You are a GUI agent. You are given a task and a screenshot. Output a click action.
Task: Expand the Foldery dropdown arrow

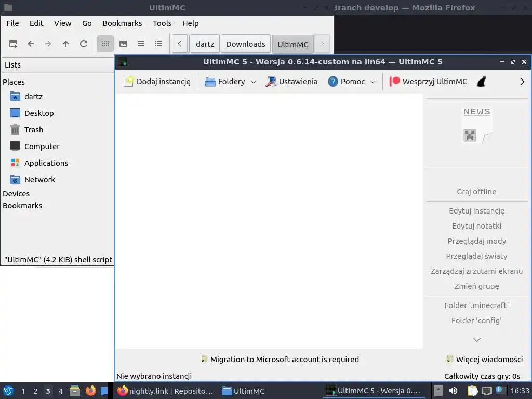[254, 82]
